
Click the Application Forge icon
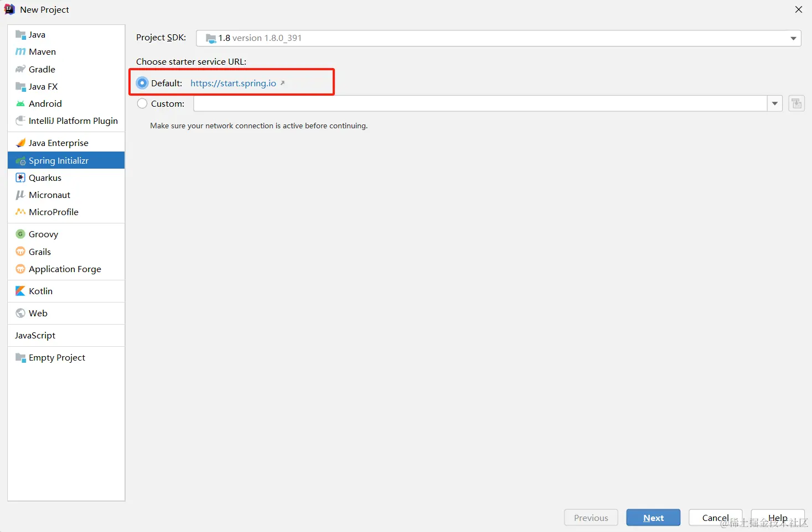(x=20, y=269)
